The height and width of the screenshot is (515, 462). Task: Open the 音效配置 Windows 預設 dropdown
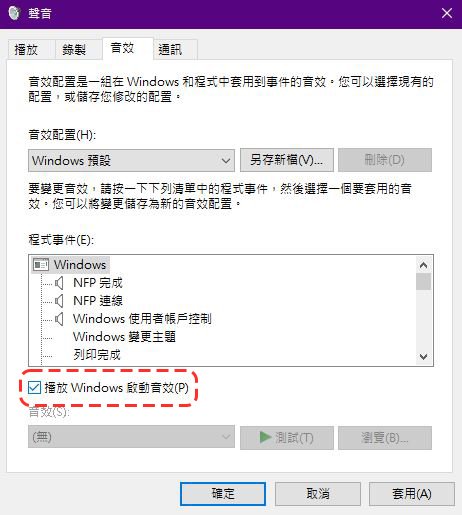coord(131,161)
